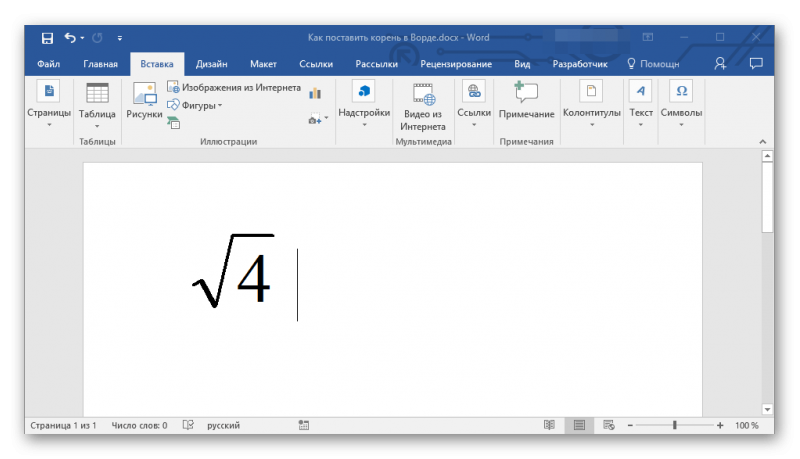This screenshot has height=459, width=800.
Task: Redo with the grayed repeat icon
Action: [97, 38]
